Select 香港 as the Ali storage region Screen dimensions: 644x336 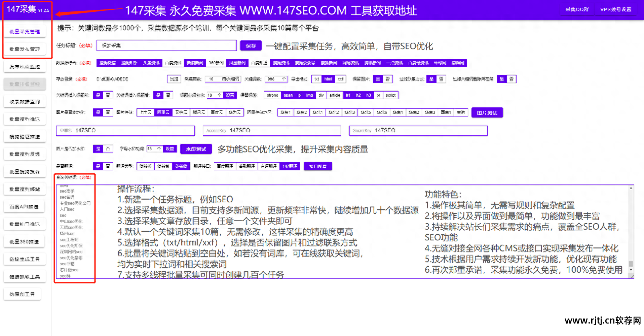pos(461,112)
